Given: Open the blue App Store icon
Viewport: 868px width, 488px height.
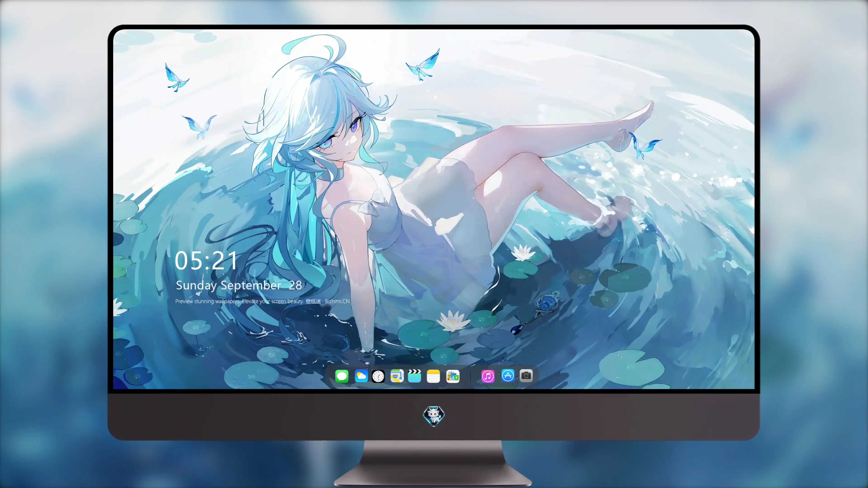Looking at the screenshot, I should coord(508,375).
